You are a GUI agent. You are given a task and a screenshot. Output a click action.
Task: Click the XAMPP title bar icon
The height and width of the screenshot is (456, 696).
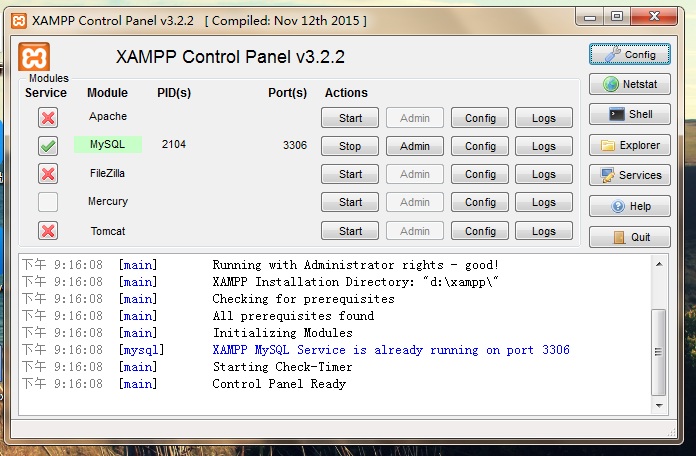[x=19, y=20]
